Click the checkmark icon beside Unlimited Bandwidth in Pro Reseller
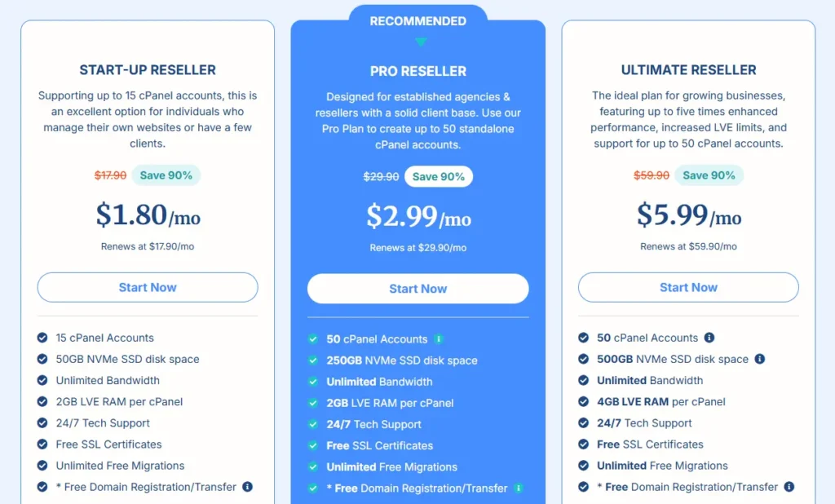This screenshot has height=504, width=835. [x=314, y=382]
